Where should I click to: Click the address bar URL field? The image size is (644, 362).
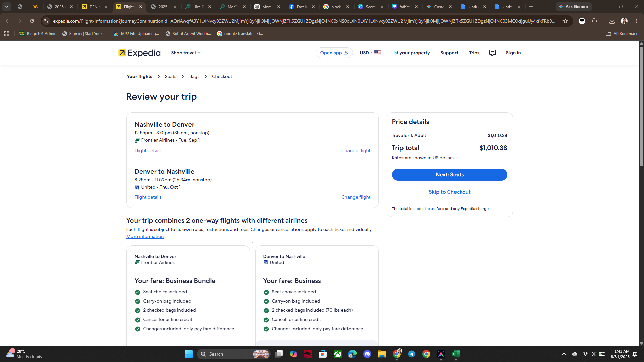304,21
